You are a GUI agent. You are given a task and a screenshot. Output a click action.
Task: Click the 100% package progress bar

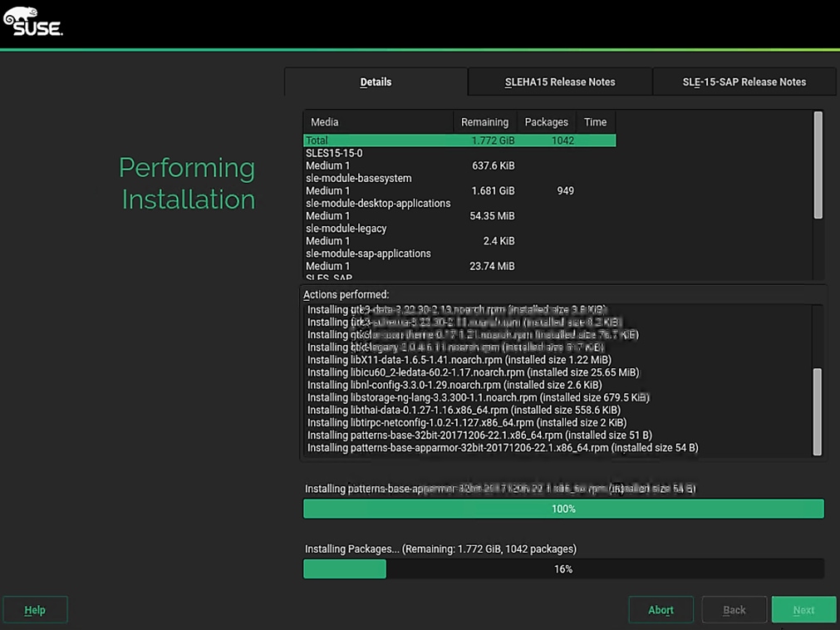click(x=563, y=509)
